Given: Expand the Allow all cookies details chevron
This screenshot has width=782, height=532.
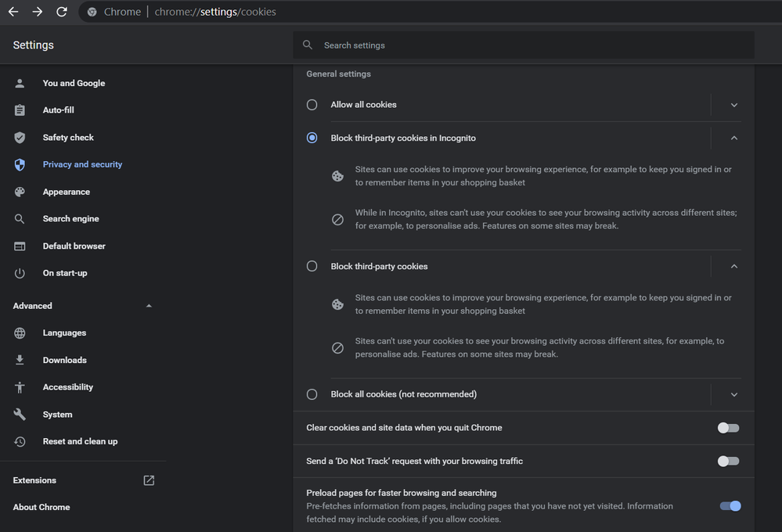Looking at the screenshot, I should pos(733,105).
